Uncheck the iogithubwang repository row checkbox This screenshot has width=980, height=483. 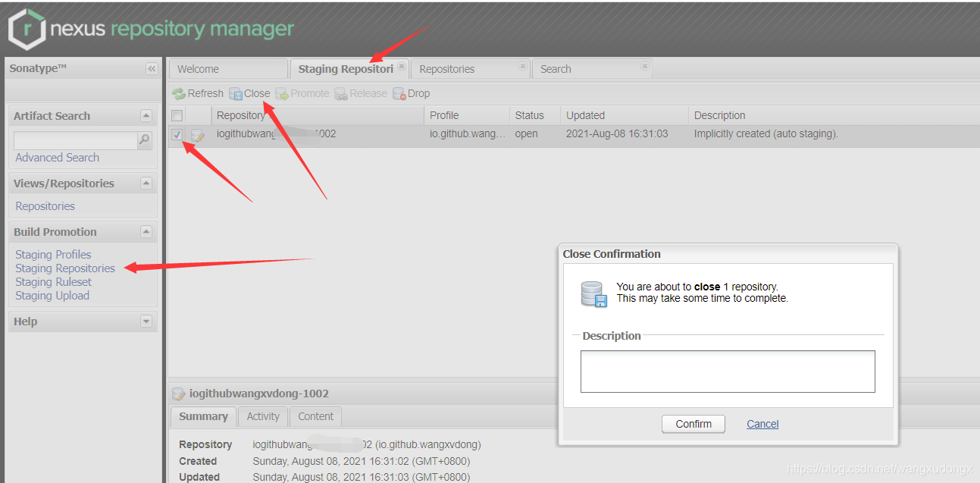coord(177,134)
